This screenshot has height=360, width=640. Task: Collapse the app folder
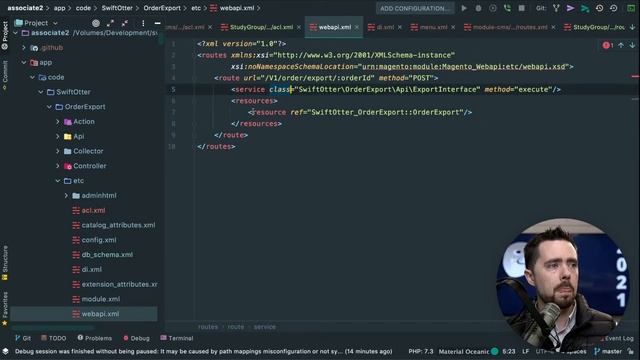coord(24,62)
